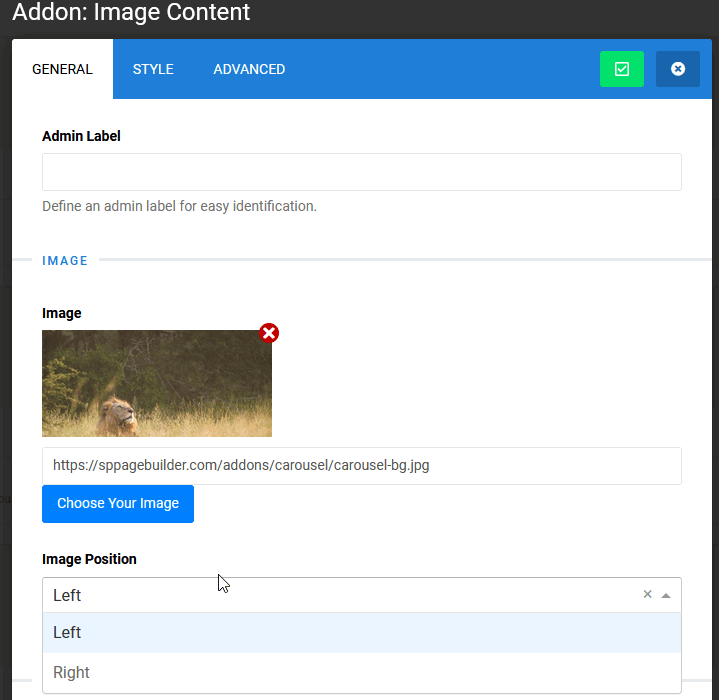Viewport: 719px width, 700px height.
Task: Click the Image Position label text
Action: (x=89, y=559)
